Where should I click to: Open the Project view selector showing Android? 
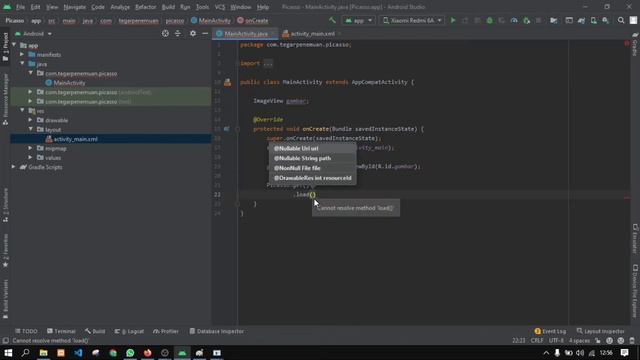pyautogui.click(x=33, y=33)
